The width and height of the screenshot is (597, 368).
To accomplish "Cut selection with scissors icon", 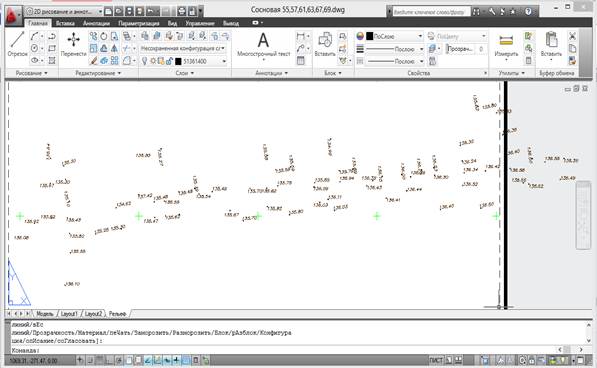I will [x=572, y=37].
